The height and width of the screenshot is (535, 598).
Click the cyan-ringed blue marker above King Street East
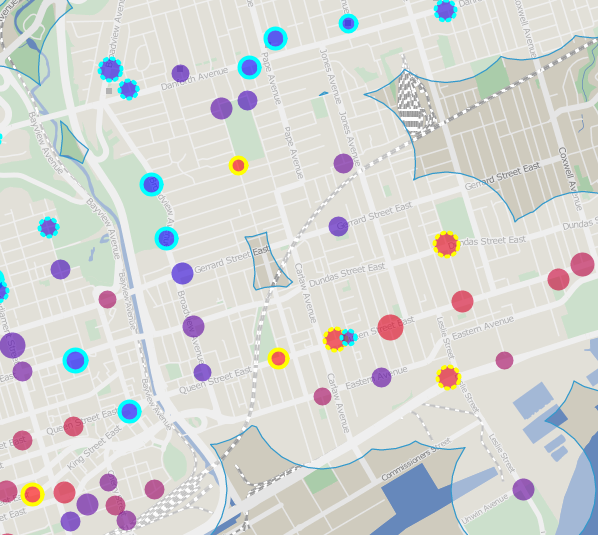tap(130, 411)
